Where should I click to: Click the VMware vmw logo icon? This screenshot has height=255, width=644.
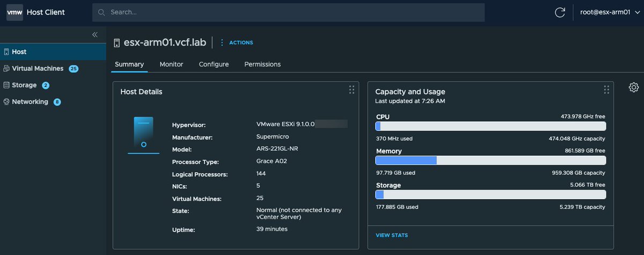[x=14, y=12]
